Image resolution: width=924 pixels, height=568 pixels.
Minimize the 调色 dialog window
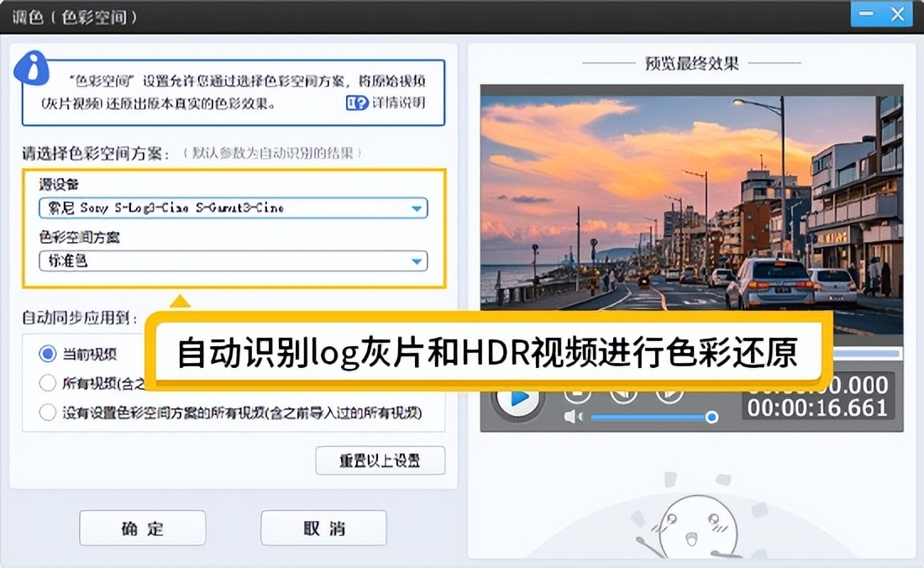pyautogui.click(x=866, y=13)
